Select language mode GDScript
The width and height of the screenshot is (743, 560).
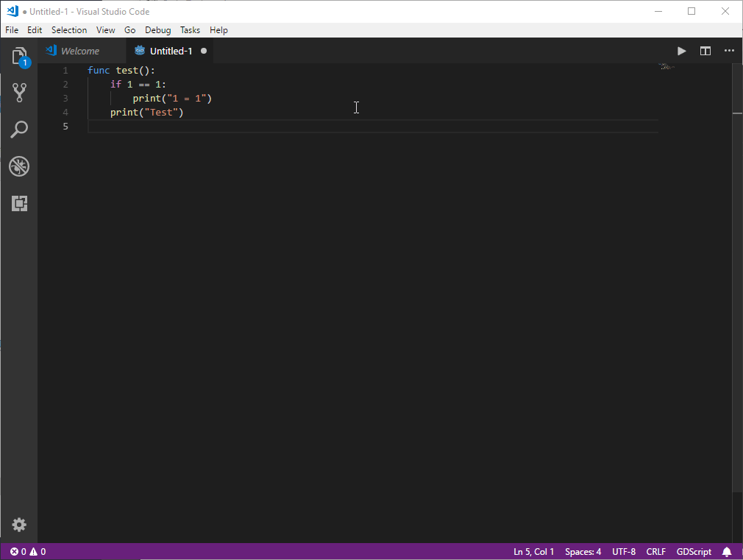[x=694, y=551]
